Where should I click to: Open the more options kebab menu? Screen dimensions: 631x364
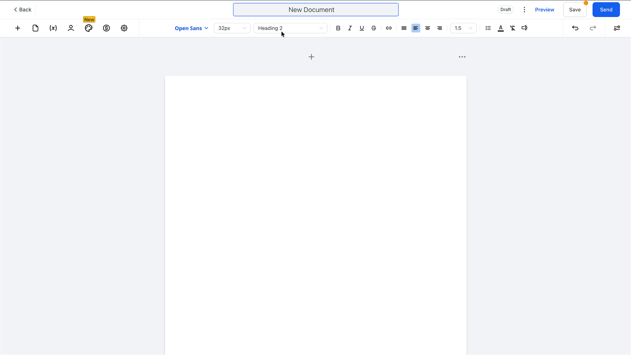(524, 10)
